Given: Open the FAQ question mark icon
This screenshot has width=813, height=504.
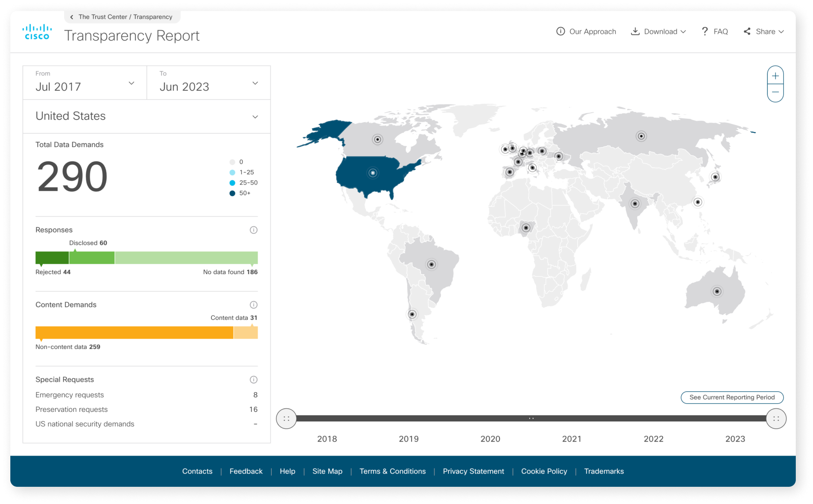Looking at the screenshot, I should pyautogui.click(x=704, y=31).
